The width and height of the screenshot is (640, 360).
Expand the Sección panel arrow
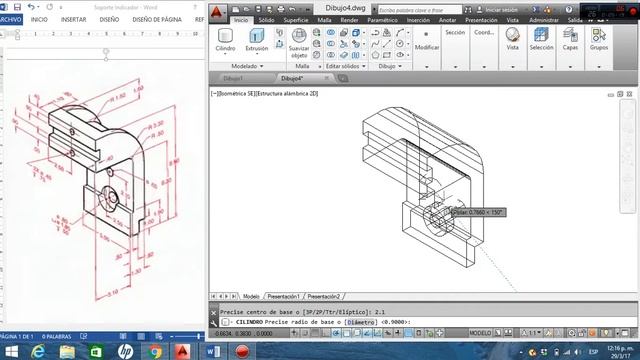coord(455,67)
